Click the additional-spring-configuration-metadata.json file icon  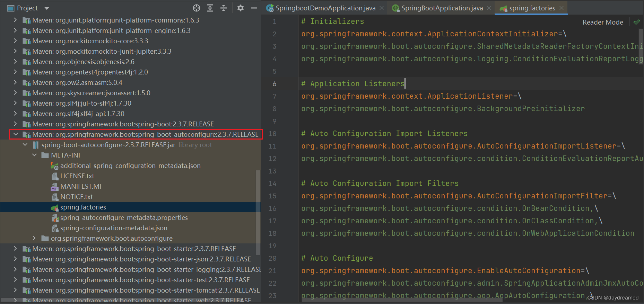[x=54, y=166]
